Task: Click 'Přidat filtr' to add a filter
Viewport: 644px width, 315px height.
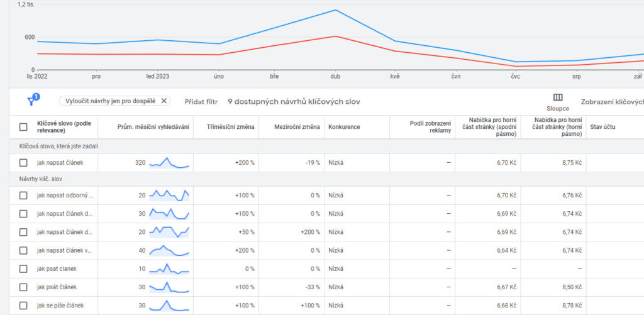Action: click(201, 101)
